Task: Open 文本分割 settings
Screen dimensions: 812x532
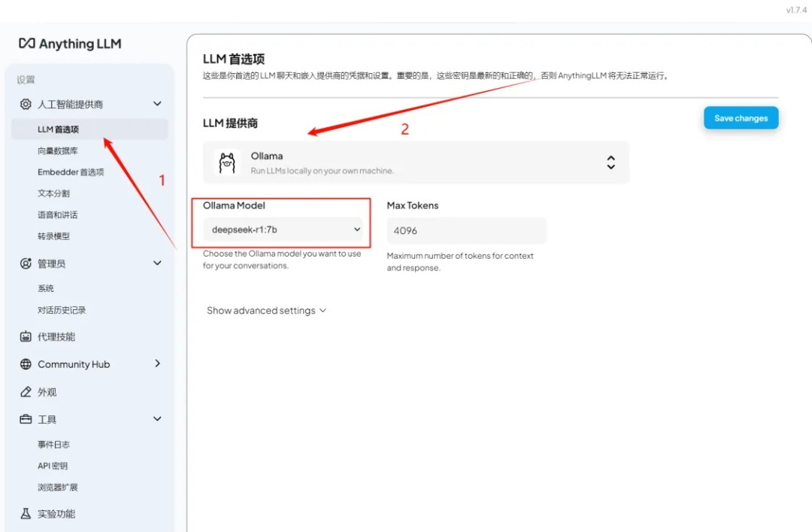Action: [53, 193]
